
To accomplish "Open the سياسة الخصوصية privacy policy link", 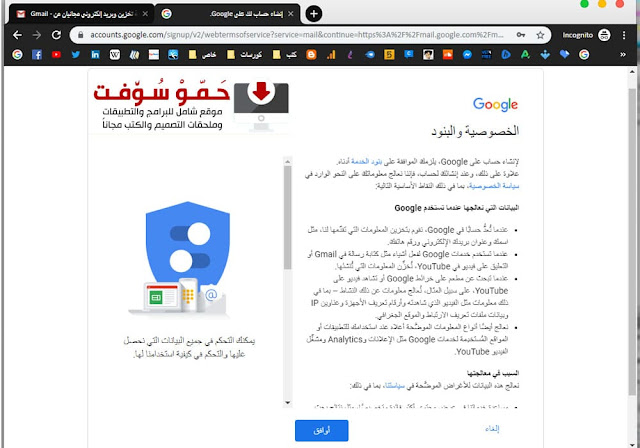I will click(x=494, y=186).
